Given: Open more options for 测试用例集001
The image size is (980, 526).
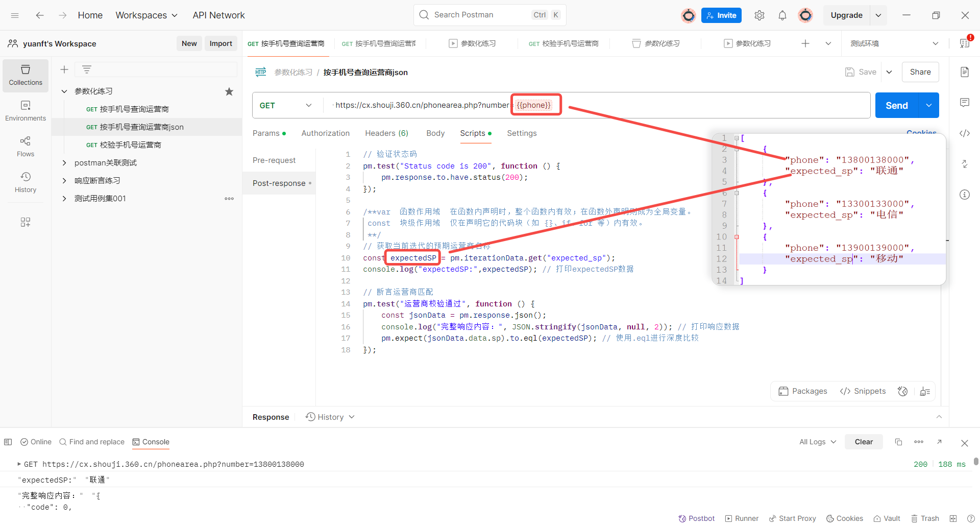Looking at the screenshot, I should 229,199.
